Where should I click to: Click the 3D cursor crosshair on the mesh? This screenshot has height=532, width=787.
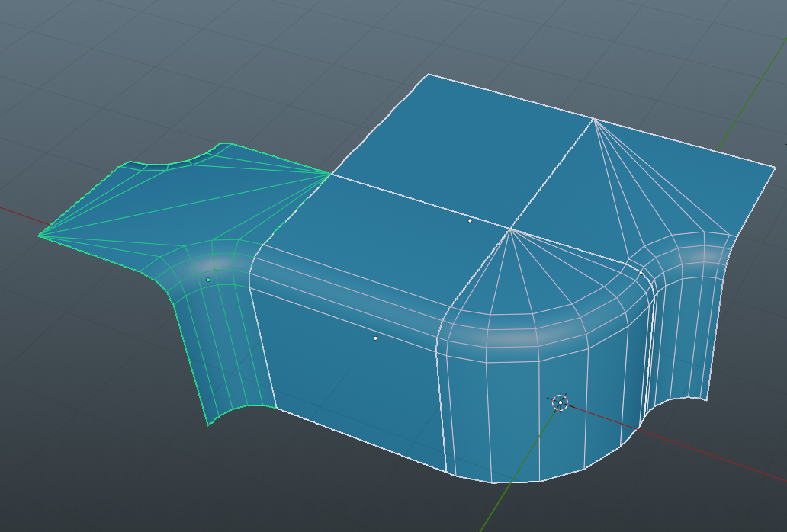click(561, 402)
